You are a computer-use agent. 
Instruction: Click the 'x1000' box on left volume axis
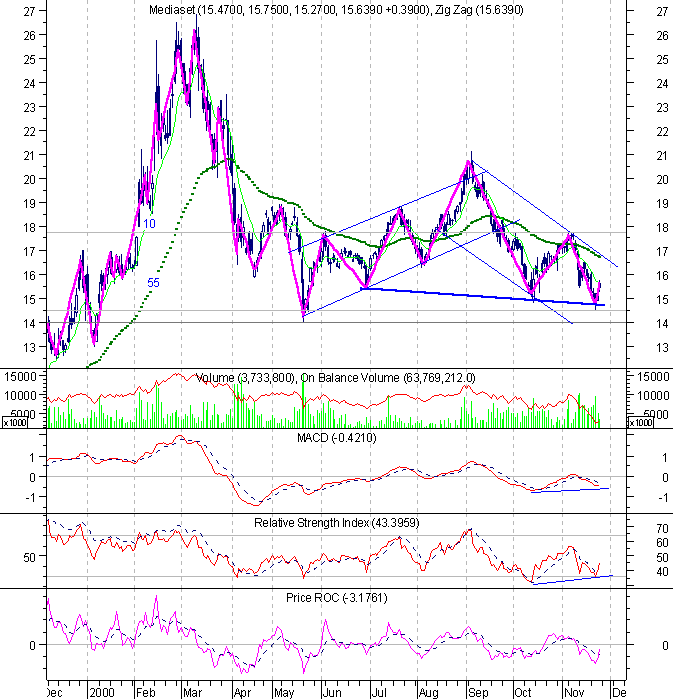15,422
